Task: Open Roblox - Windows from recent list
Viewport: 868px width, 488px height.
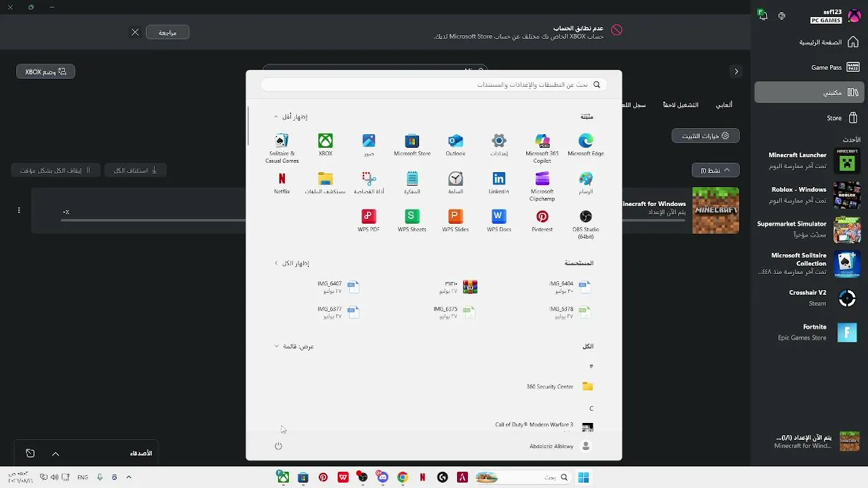Action: [x=809, y=195]
